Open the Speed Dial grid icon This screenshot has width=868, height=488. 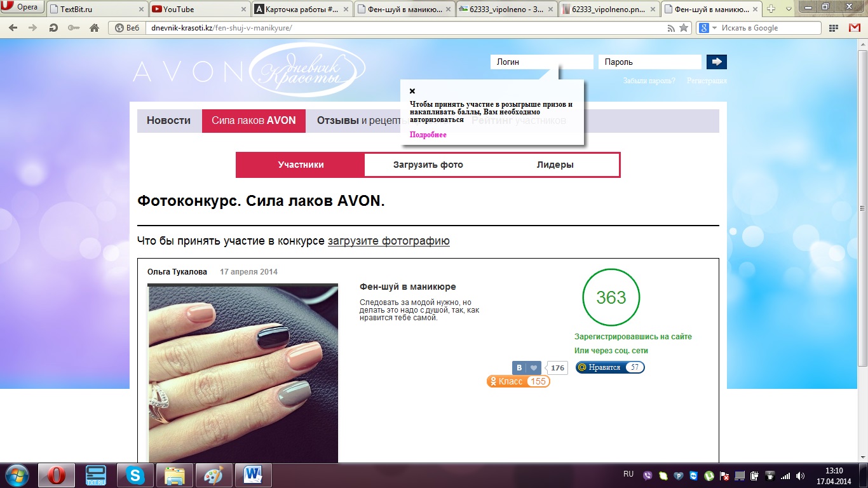[x=833, y=28]
